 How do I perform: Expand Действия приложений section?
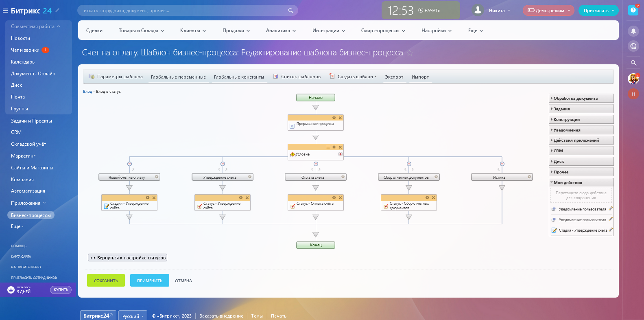coord(581,140)
